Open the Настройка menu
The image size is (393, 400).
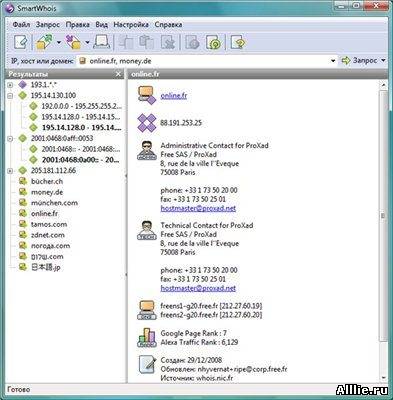tap(131, 25)
